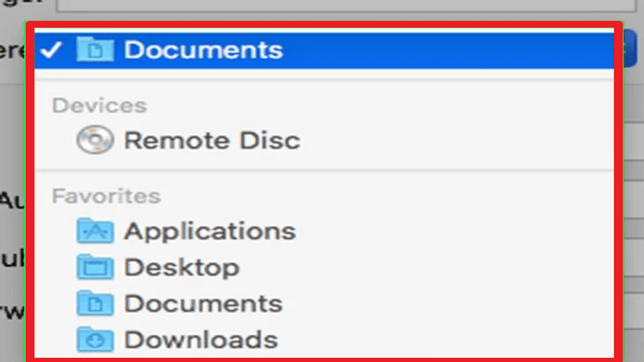
Task: Click the blue popup button at right edge
Action: (x=630, y=48)
